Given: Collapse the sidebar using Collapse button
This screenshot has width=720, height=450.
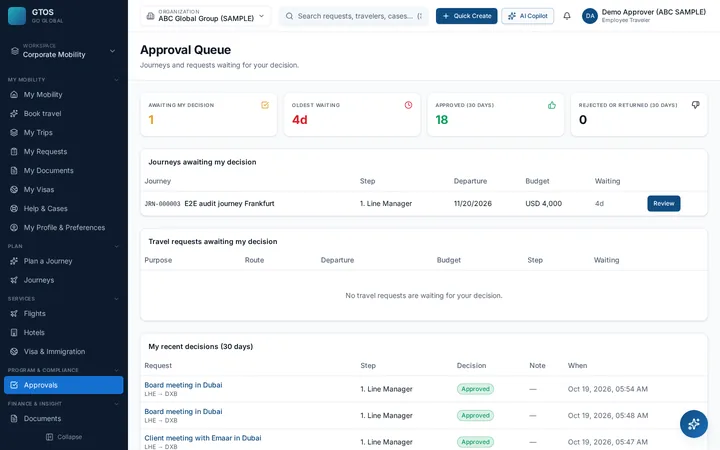Looking at the screenshot, I should tap(64, 437).
